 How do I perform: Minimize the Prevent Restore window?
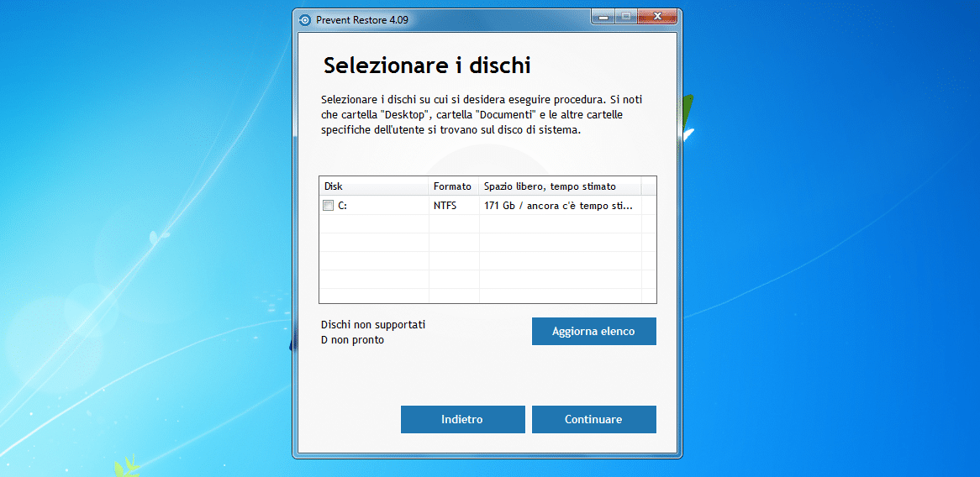[x=603, y=18]
